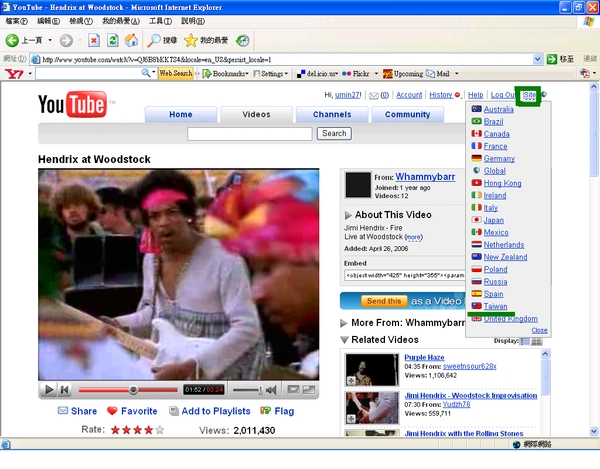Open the Jimi Hendrix - Woodstock Improvisation link
600x469 pixels.
pos(471,396)
